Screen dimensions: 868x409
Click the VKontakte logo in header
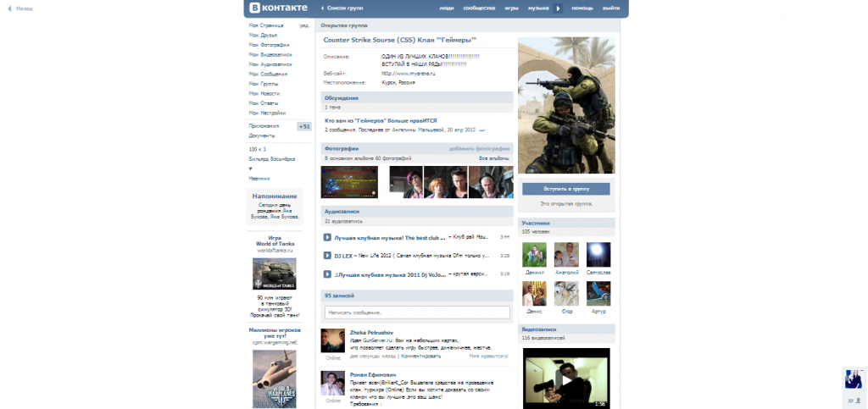click(279, 8)
